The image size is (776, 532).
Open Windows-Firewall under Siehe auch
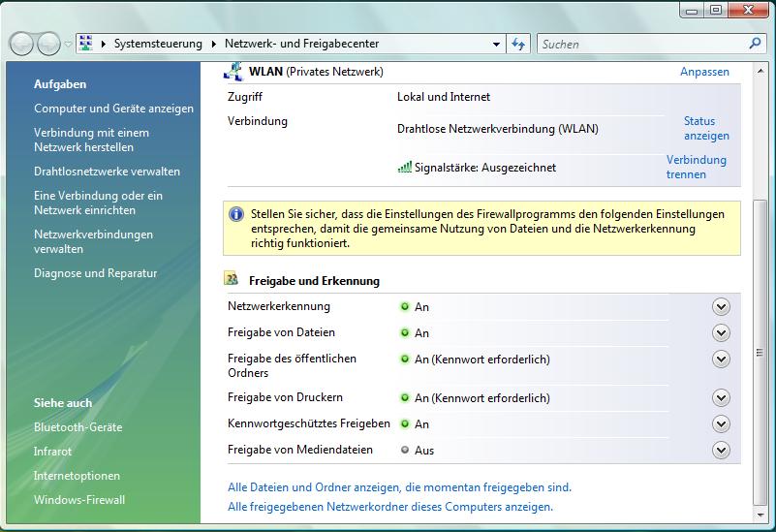coord(79,500)
